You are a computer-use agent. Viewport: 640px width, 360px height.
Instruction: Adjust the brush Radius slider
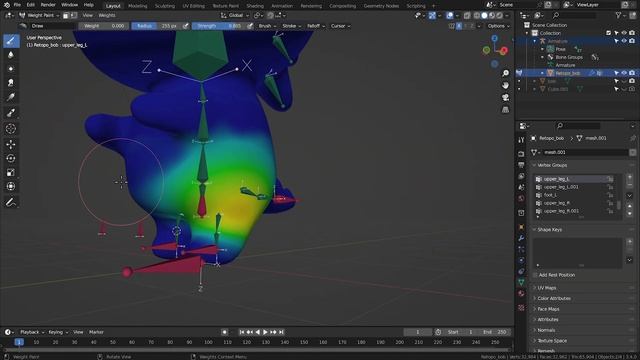tap(156, 26)
